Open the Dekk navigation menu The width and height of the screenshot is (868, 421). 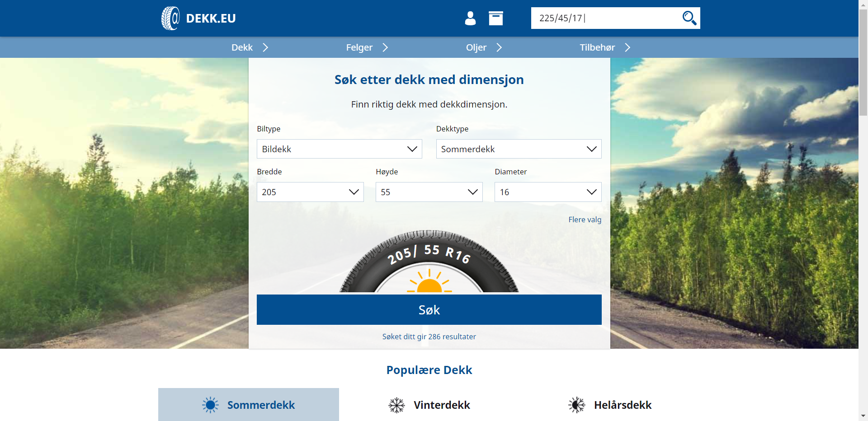tap(242, 47)
